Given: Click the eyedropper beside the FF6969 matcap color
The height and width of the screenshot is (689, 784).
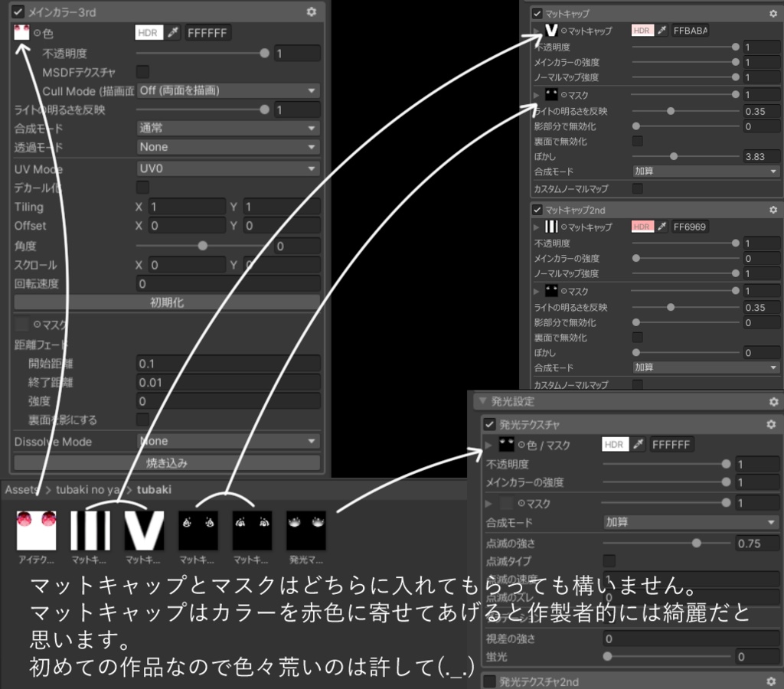Looking at the screenshot, I should pyautogui.click(x=661, y=227).
